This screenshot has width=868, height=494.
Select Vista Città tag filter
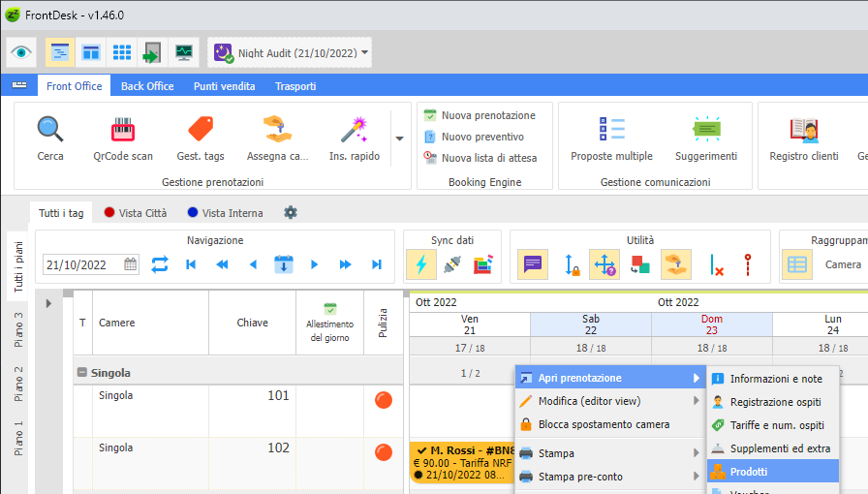point(136,213)
